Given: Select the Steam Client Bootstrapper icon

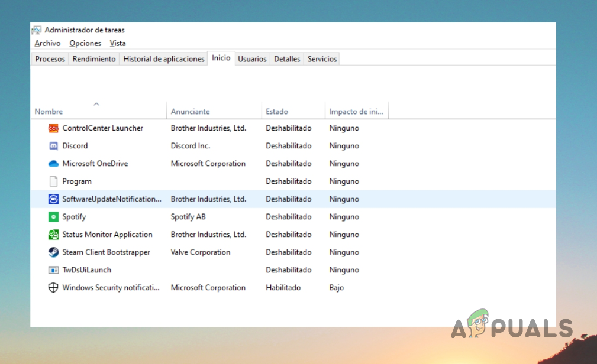Looking at the screenshot, I should click(x=53, y=252).
